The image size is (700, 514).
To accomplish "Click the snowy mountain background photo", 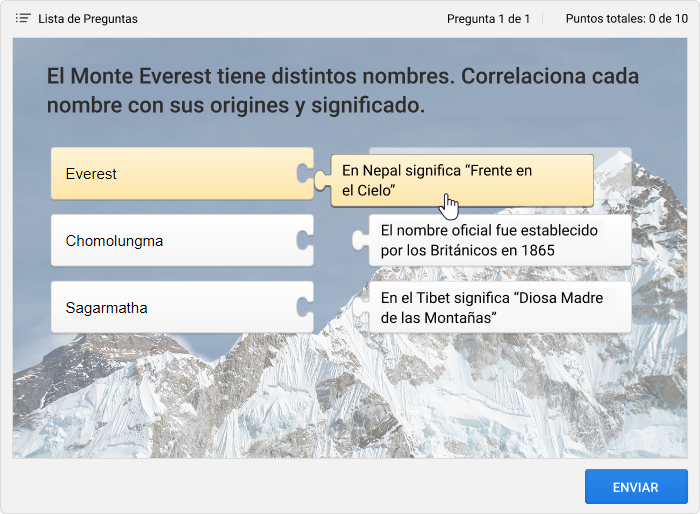I will [x=350, y=400].
